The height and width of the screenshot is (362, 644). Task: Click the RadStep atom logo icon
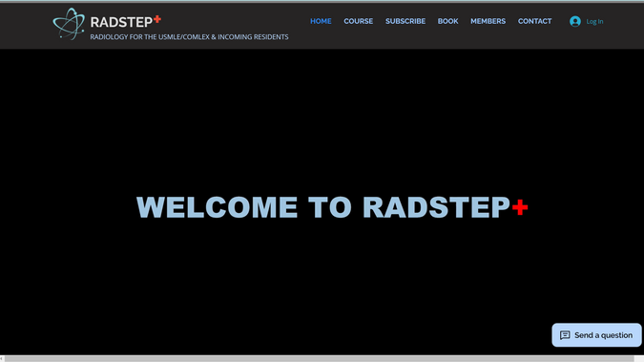point(69,24)
